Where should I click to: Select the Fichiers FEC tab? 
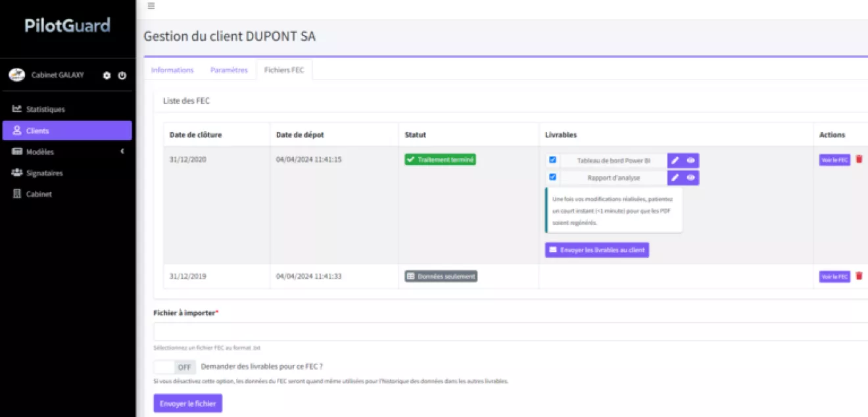(284, 70)
